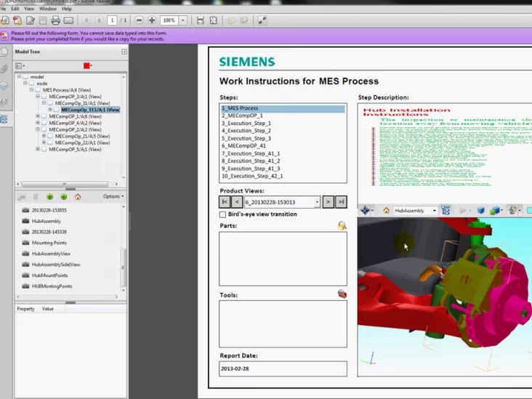Click the zoom out minus button
Image resolution: width=532 pixels, height=399 pixels.
[139, 20]
